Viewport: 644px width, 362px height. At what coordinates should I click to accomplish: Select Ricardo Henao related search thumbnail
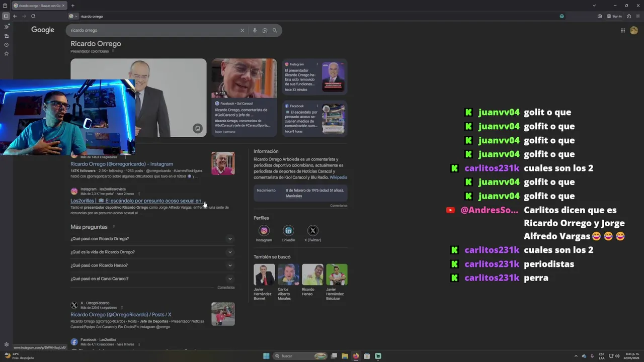click(x=312, y=275)
